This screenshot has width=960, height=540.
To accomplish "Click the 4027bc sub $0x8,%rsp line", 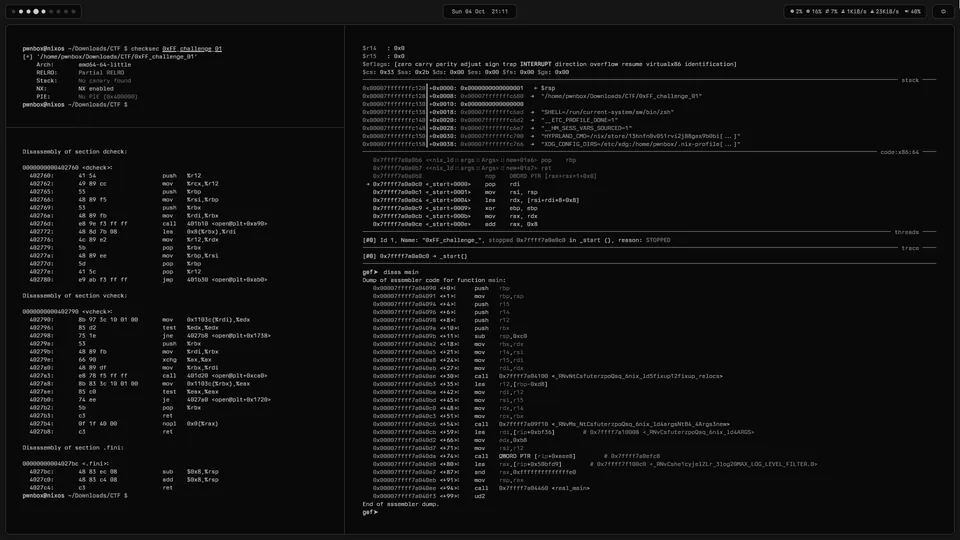I will [x=124, y=471].
